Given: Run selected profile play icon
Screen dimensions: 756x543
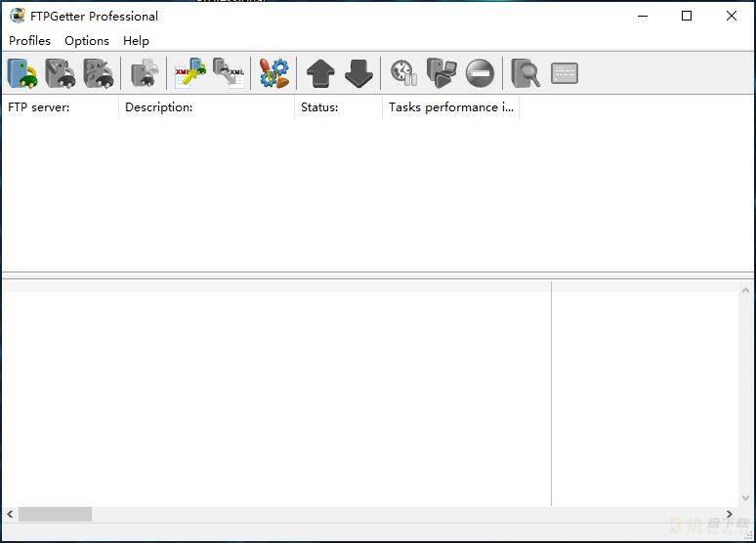Looking at the screenshot, I should (x=441, y=73).
